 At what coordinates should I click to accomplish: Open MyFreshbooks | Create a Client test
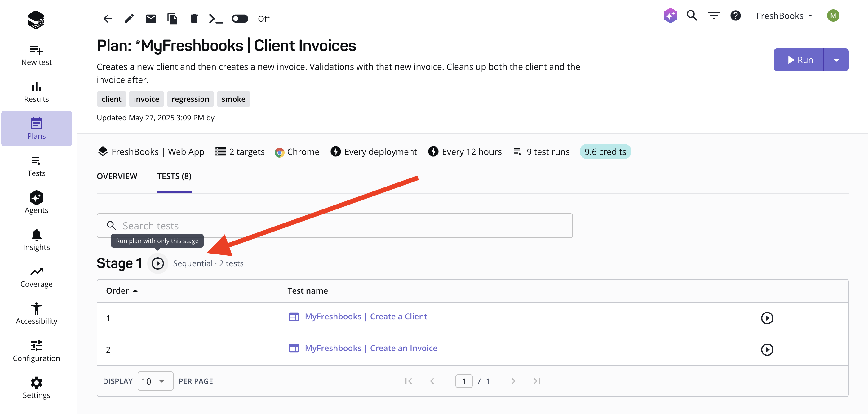pos(365,317)
